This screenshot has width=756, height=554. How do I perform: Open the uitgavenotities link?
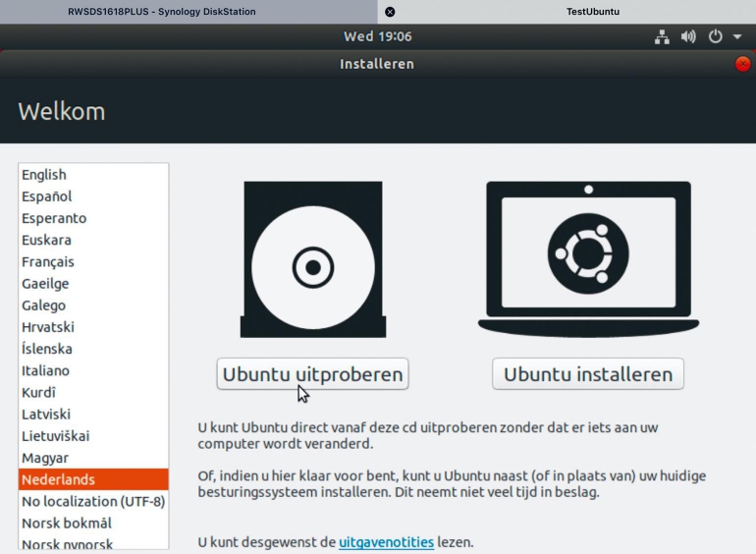[386, 542]
